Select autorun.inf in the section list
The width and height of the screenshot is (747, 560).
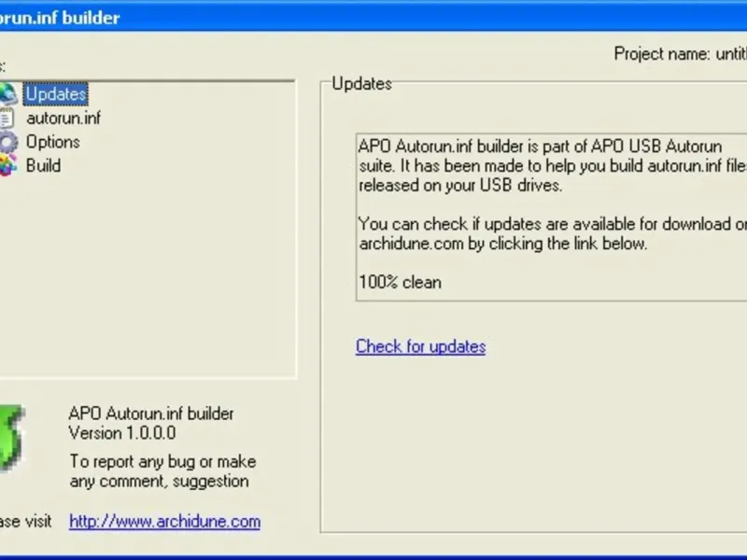click(x=63, y=118)
